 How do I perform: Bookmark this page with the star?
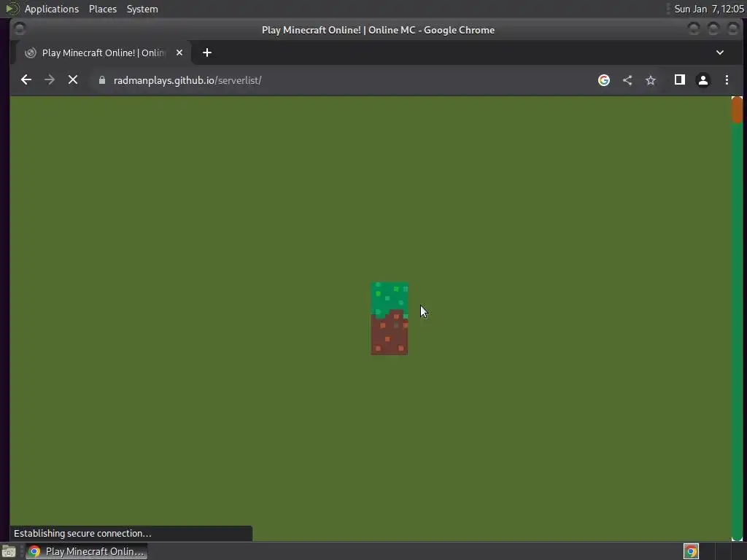coord(651,80)
